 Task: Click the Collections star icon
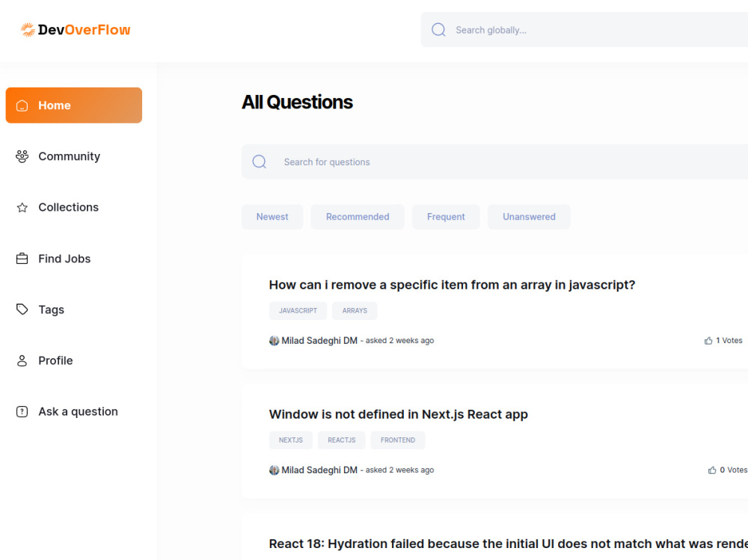pyautogui.click(x=22, y=208)
